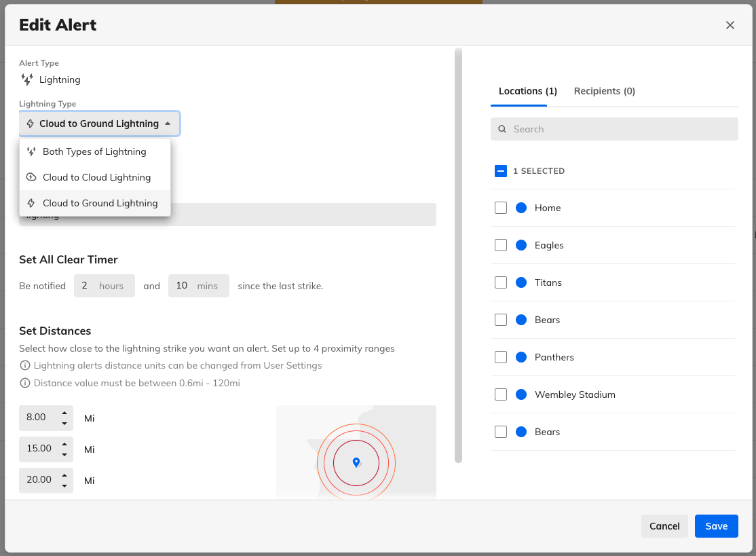Tick the Wembley Stadium checkbox
Image resolution: width=756 pixels, height=556 pixels.
(501, 394)
